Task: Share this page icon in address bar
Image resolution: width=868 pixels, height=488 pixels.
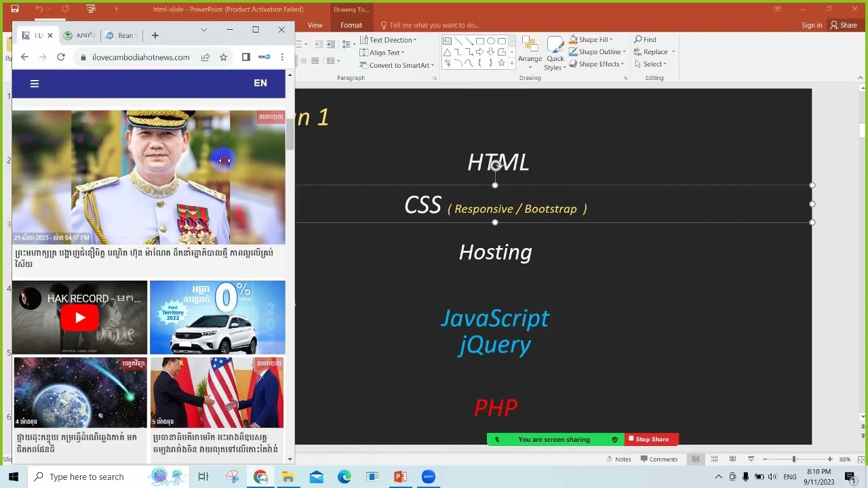Action: 205,57
